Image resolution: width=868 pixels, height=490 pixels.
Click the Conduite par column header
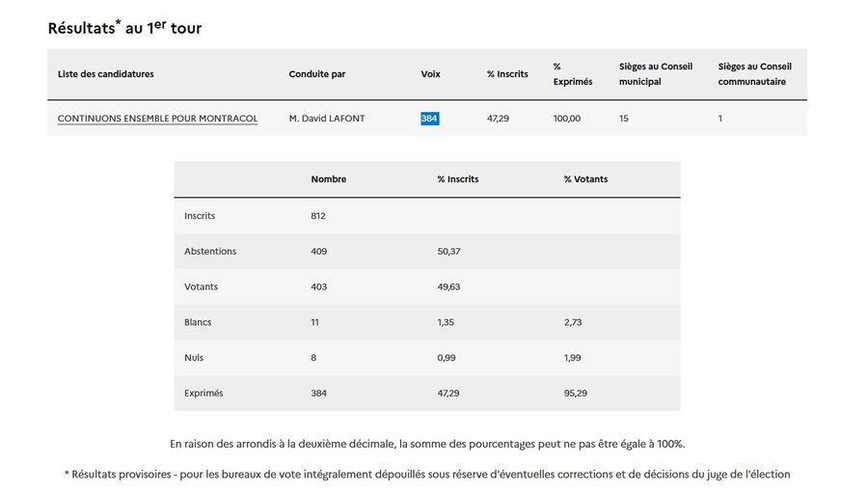tap(317, 74)
